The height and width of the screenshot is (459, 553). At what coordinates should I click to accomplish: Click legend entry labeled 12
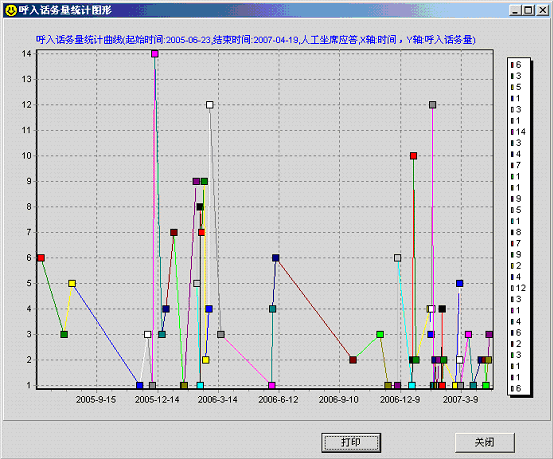(x=518, y=288)
